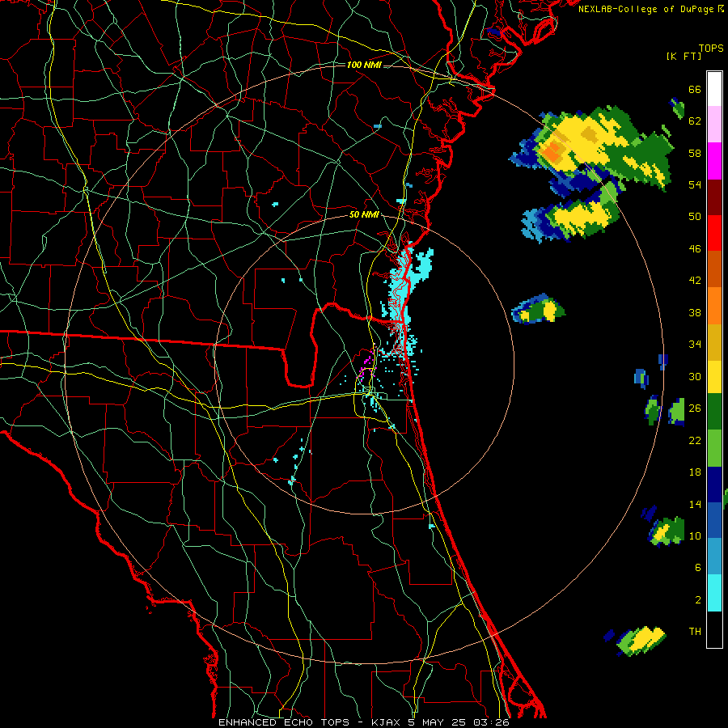Viewport: 728px width, 728px height.
Task: Click the legend value 34
Action: [x=695, y=345]
